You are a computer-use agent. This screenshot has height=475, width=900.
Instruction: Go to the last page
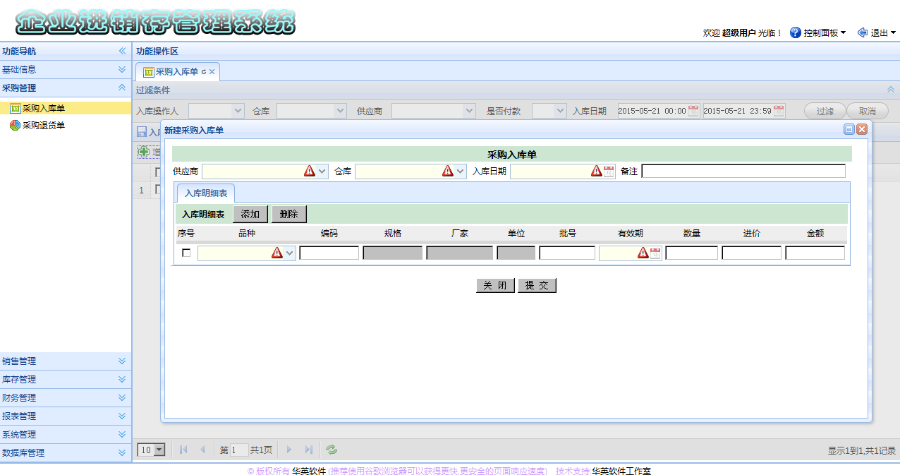(309, 450)
